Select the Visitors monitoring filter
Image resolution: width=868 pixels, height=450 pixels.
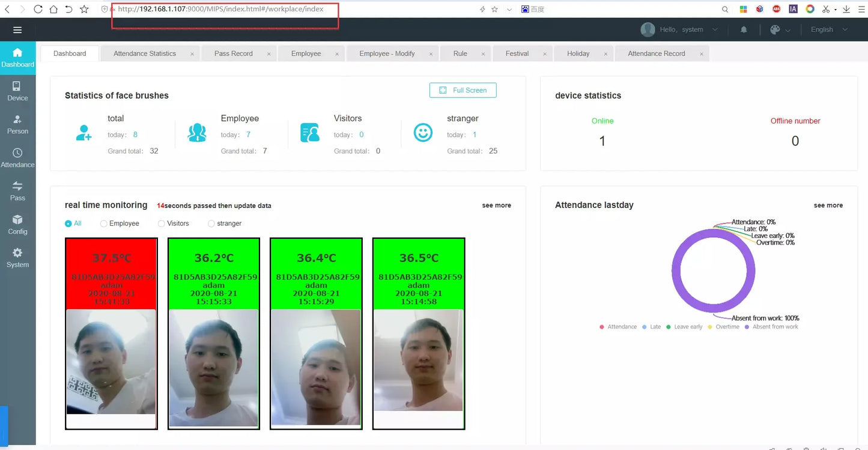click(x=161, y=223)
